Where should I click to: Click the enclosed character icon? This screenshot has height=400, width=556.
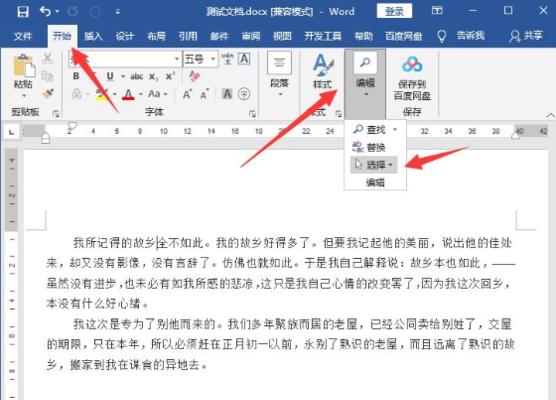click(x=244, y=94)
